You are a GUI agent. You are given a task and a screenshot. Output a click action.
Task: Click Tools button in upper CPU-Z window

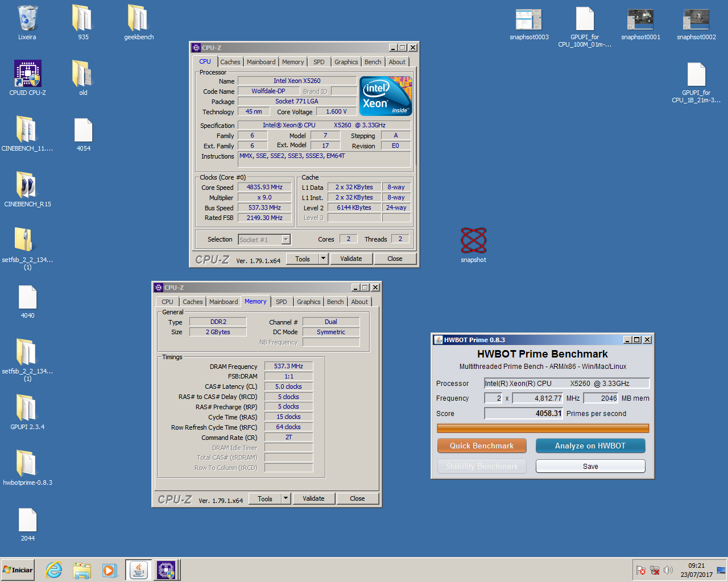click(x=303, y=259)
